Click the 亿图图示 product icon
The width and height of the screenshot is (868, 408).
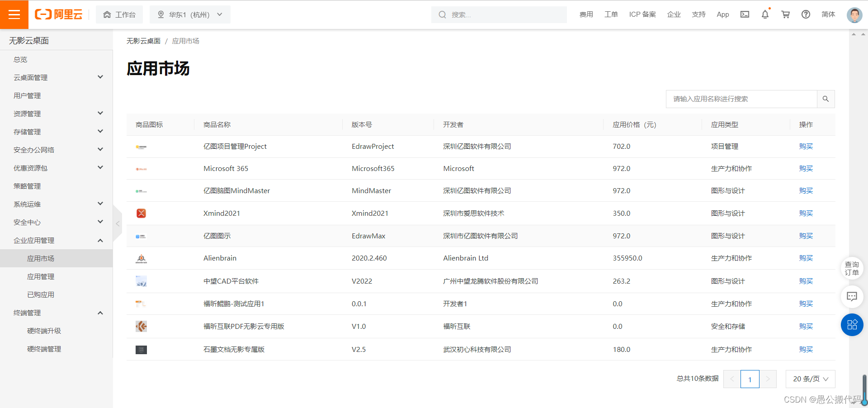coord(141,236)
